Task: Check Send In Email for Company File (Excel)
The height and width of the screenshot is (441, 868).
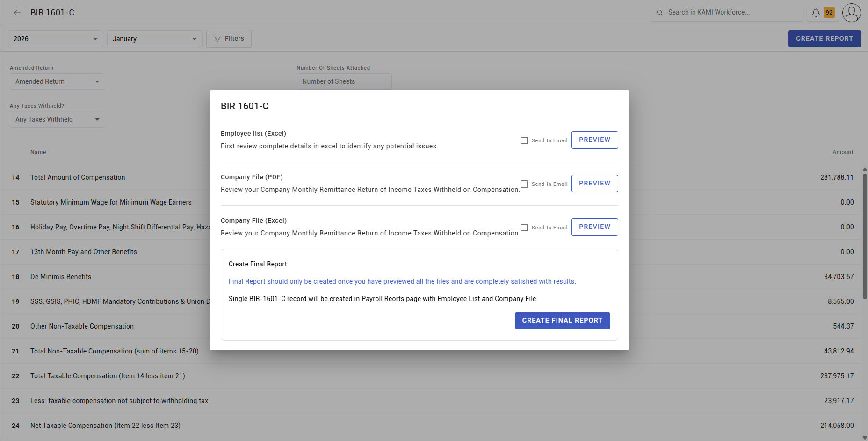Action: coord(524,228)
